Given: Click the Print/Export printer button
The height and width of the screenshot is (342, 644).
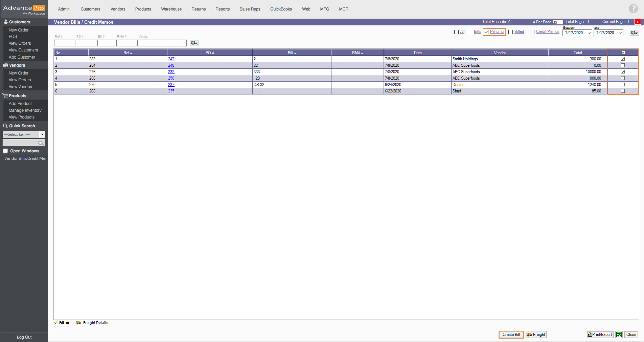Looking at the screenshot, I should [x=600, y=335].
